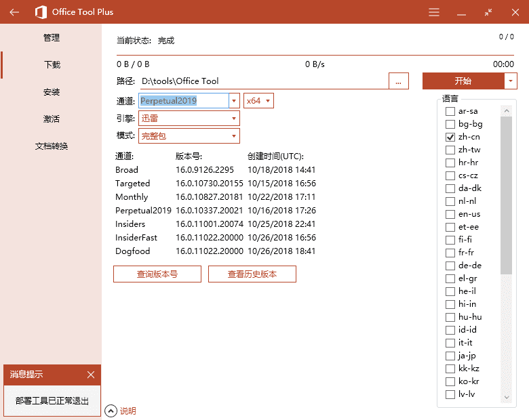Check the nl-nl language box
This screenshot has width=529, height=420.
pyautogui.click(x=450, y=201)
